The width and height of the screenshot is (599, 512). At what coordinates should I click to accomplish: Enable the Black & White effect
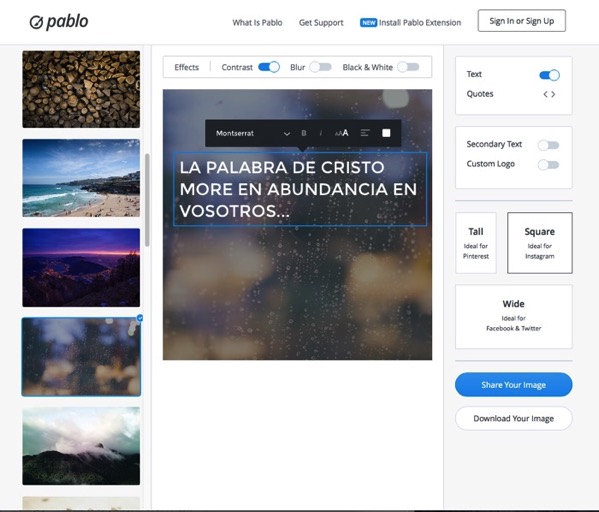coord(408,67)
